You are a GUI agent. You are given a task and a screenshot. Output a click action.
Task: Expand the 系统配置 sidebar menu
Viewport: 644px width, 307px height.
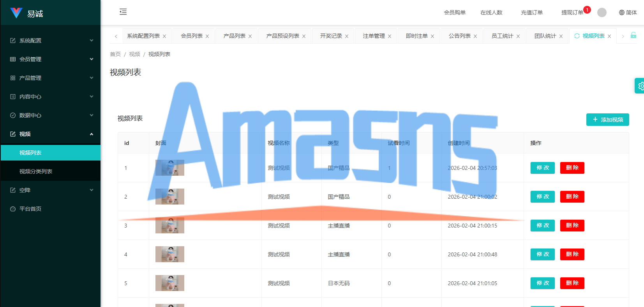point(51,41)
